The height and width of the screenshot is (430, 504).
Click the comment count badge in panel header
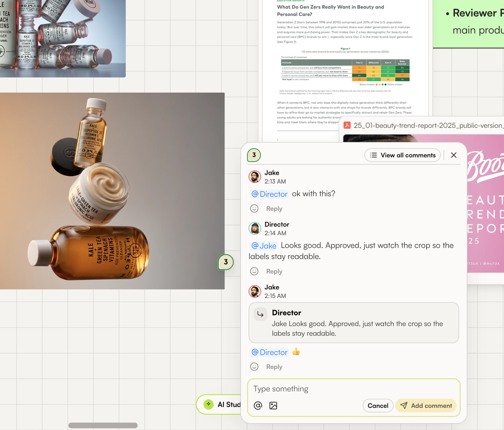tap(254, 155)
